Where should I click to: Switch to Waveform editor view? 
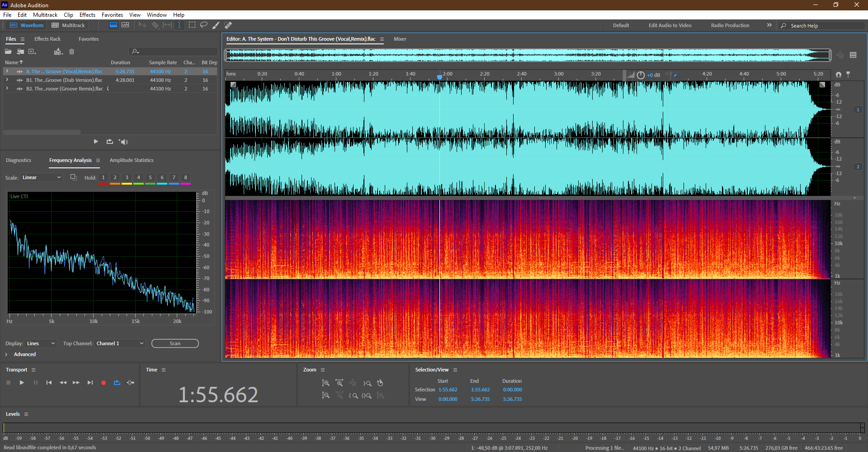[x=27, y=25]
